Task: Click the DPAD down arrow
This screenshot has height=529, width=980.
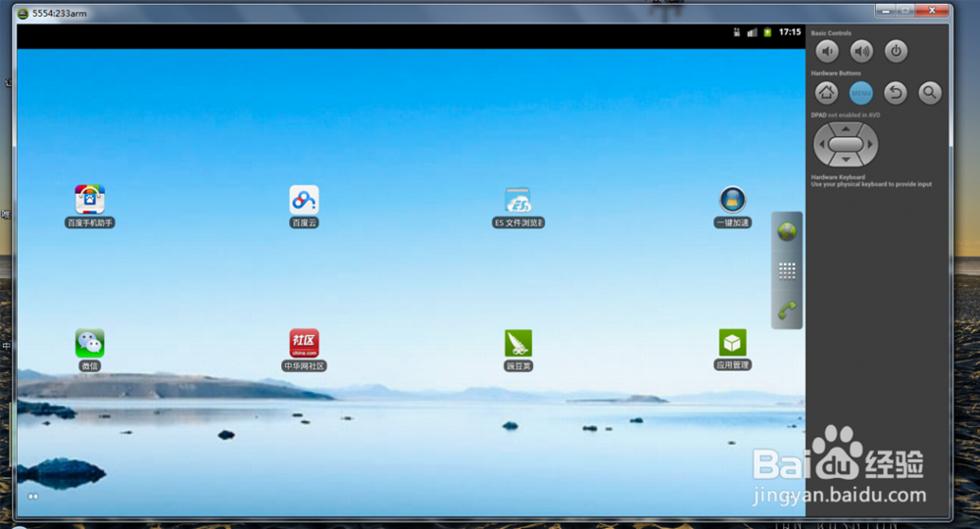Action: [846, 160]
